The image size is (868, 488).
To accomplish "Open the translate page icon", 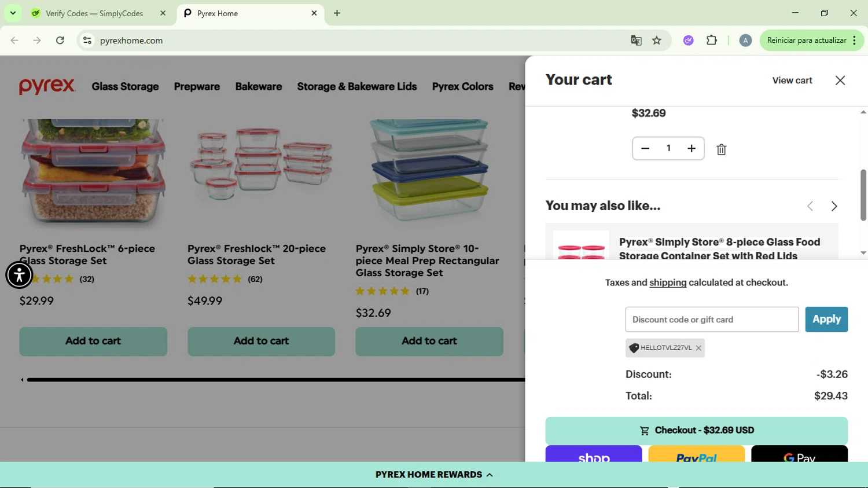I will tap(636, 41).
